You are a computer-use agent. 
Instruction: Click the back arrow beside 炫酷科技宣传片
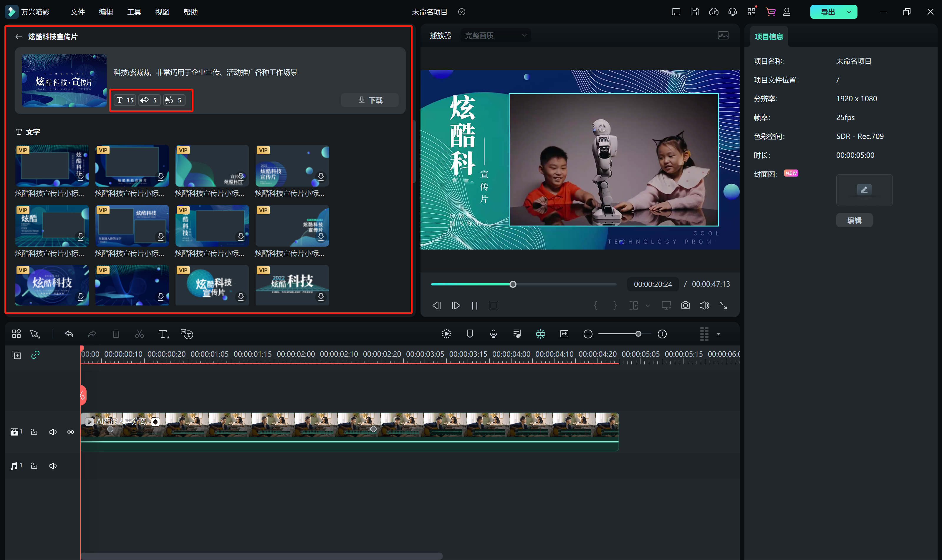tap(19, 36)
